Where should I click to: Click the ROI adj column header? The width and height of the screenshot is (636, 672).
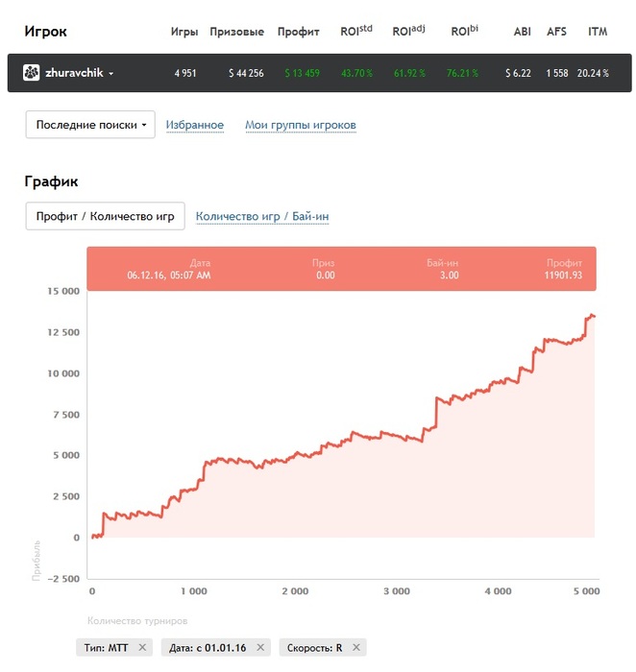click(408, 31)
